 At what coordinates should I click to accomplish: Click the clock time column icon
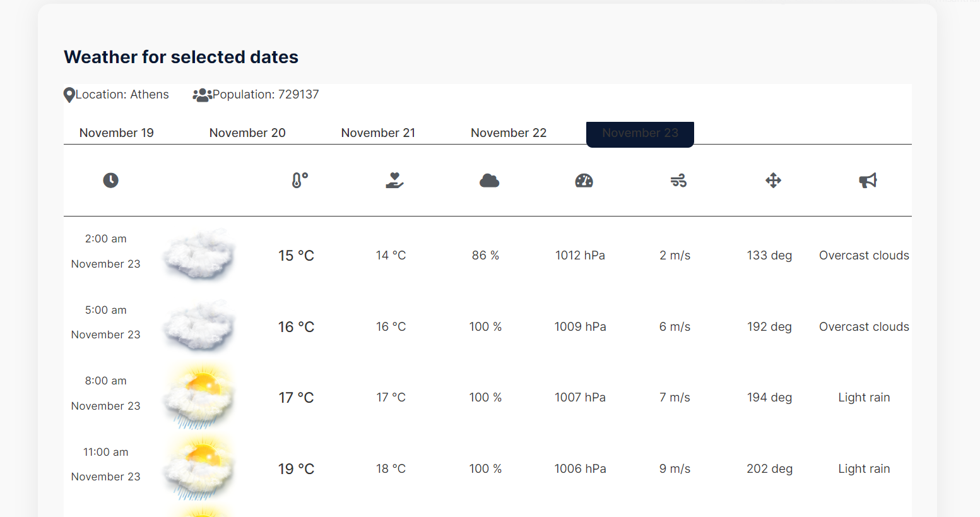(110, 181)
